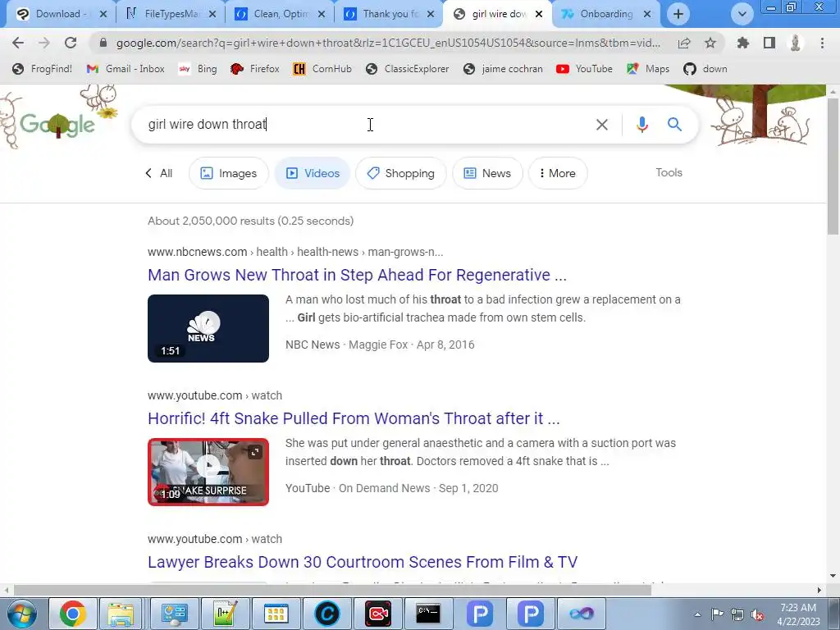The width and height of the screenshot is (840, 630).
Task: Open Horrific! 4ft Snake Pulled result
Action: pos(354,418)
